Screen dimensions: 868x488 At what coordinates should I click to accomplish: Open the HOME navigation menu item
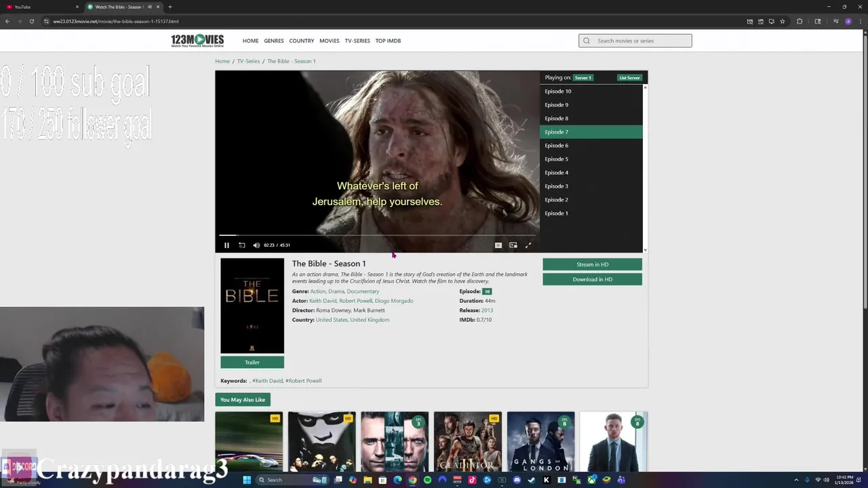[250, 41]
